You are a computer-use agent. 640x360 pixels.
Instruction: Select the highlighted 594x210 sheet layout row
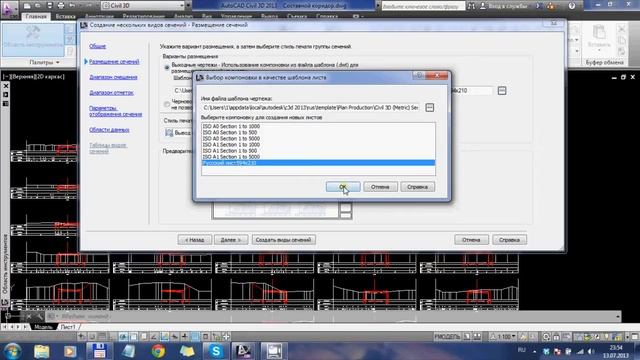click(x=318, y=163)
